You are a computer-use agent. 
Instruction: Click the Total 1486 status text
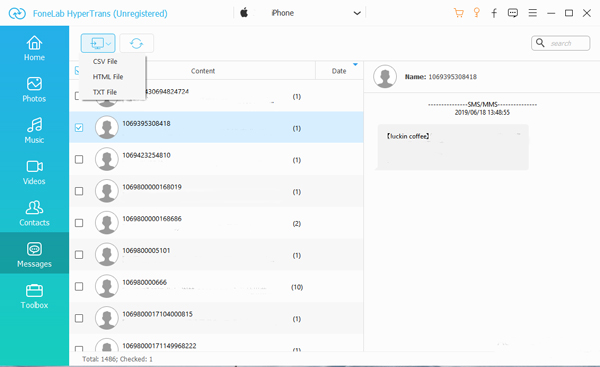pos(117,359)
